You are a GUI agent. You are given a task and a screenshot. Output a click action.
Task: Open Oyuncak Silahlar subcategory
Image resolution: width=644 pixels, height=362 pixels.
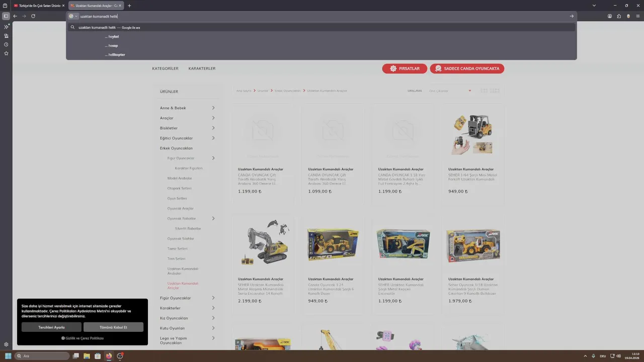tap(181, 239)
